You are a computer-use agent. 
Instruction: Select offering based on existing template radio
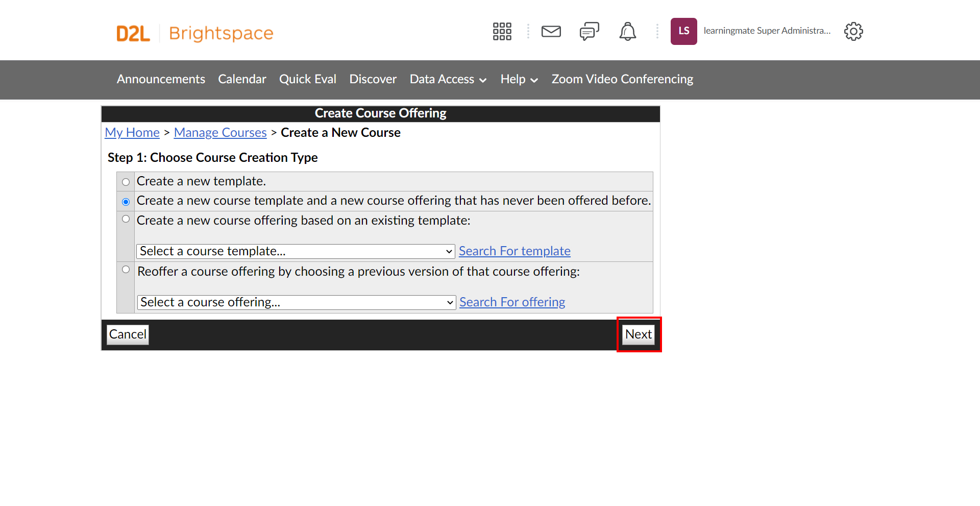[126, 219]
